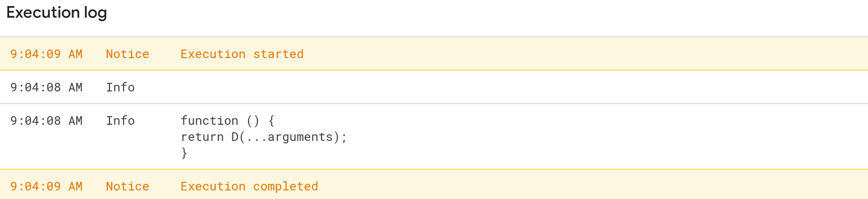Screen dimensions: 868x199
Task: Click the 9:04:09 AM timestamp of Execution completed
Action: point(46,186)
